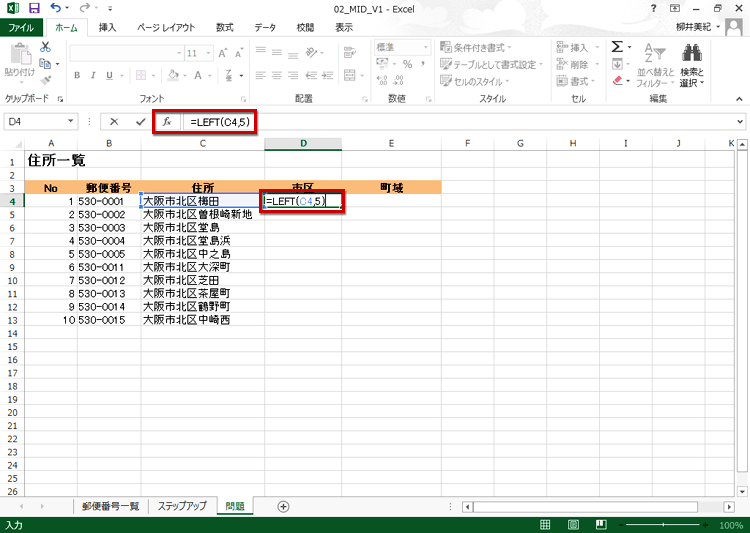This screenshot has width=750, height=533.
Task: Click the 挿入 cells button
Action: (578, 47)
